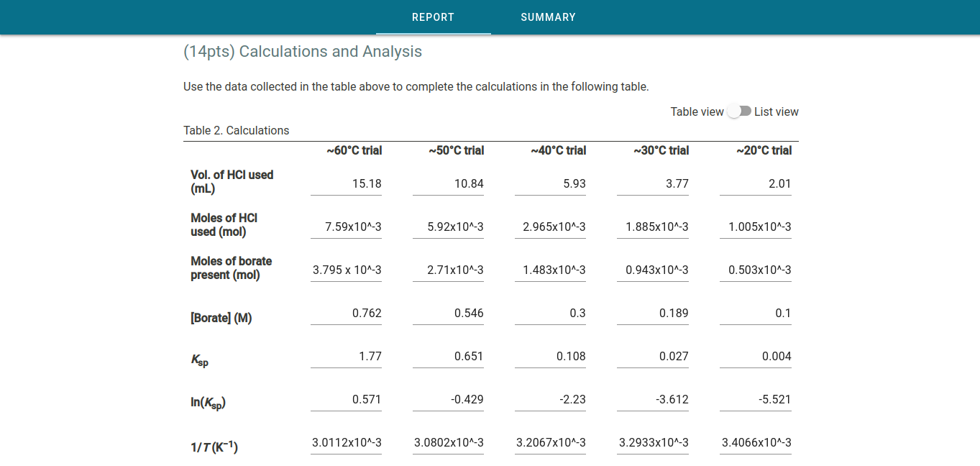Select the 0.546 [Borate] entry

tap(448, 313)
